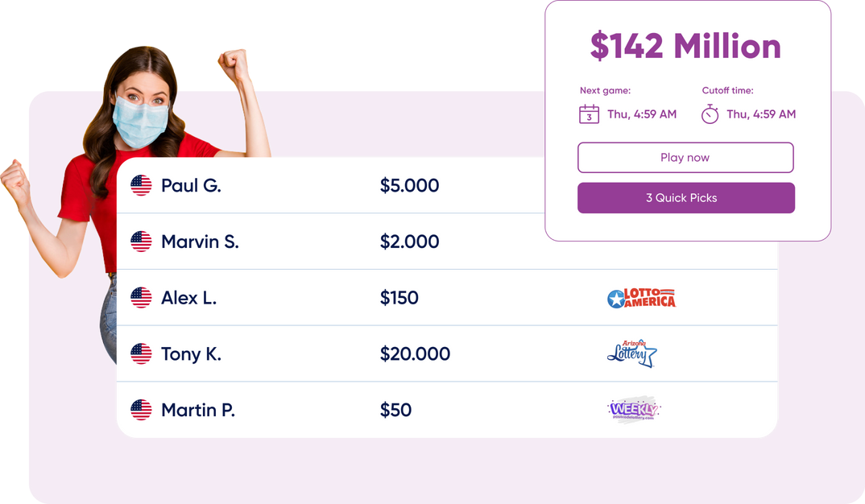Click the $5.000 prize amount

(409, 186)
